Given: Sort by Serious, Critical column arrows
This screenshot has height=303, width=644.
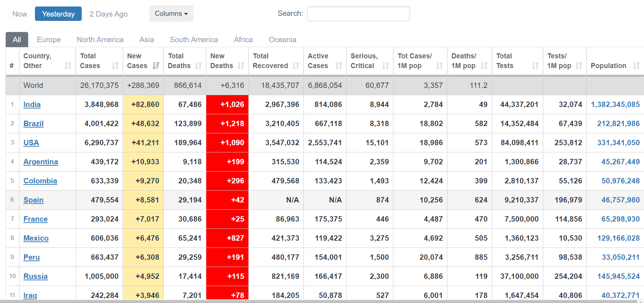Looking at the screenshot, I should pos(386,66).
